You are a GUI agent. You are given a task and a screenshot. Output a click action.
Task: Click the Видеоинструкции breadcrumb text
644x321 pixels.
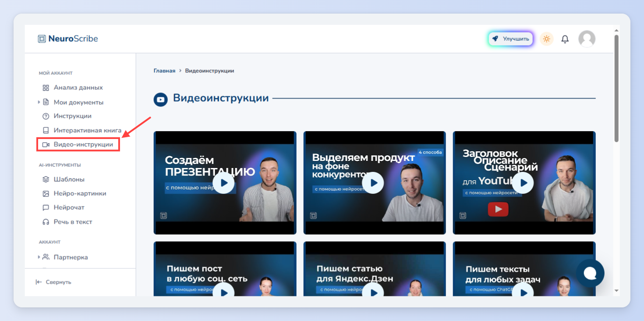click(209, 71)
